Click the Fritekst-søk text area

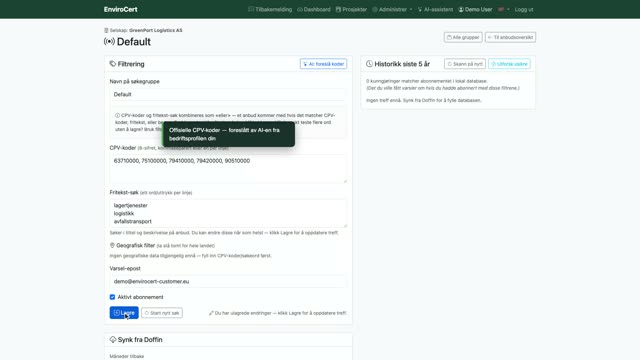pos(228,213)
